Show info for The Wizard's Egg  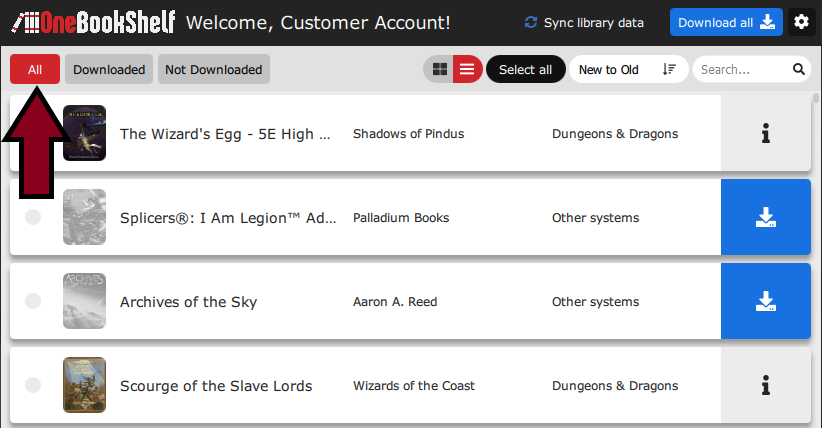point(765,134)
